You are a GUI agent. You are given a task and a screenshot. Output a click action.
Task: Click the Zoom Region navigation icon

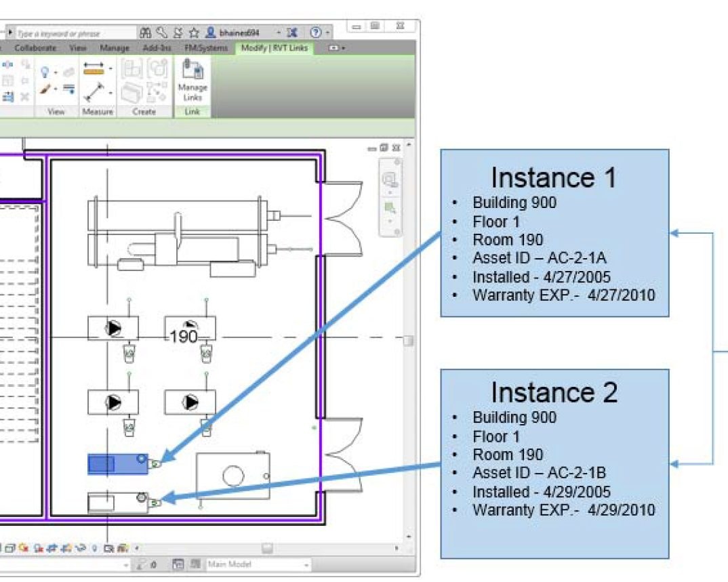(x=389, y=207)
